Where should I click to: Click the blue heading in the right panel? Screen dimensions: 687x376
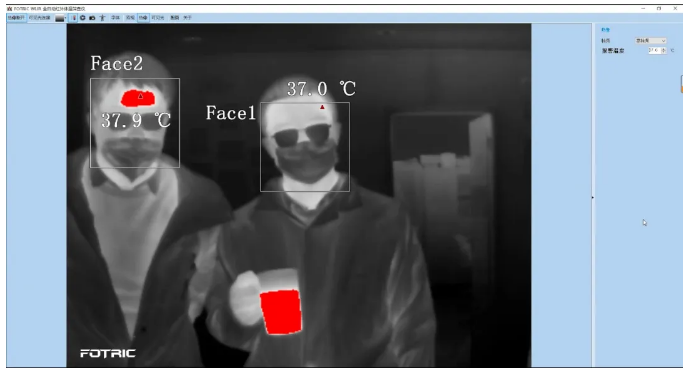(x=606, y=30)
